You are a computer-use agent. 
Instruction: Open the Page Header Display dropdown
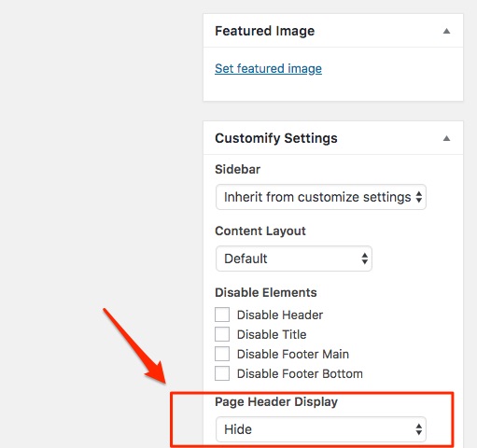click(x=321, y=429)
